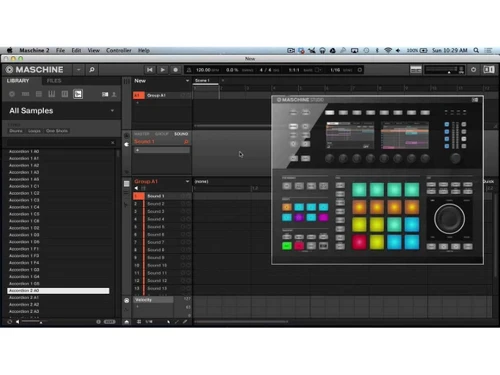The image size is (500, 375).
Task: Adjust the master volume slider in header
Action: click(x=445, y=70)
